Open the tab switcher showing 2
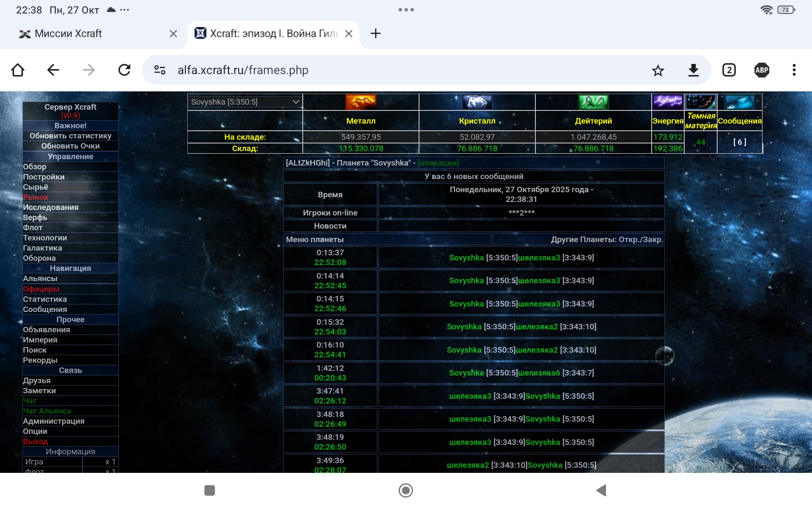 coord(729,70)
